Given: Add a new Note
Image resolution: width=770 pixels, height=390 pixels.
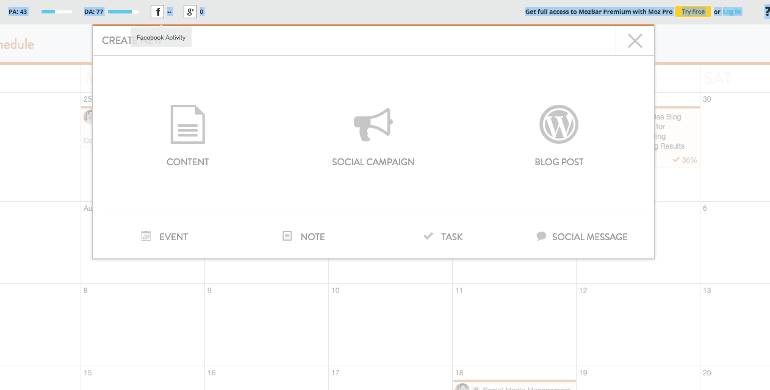Looking at the screenshot, I should coord(303,236).
